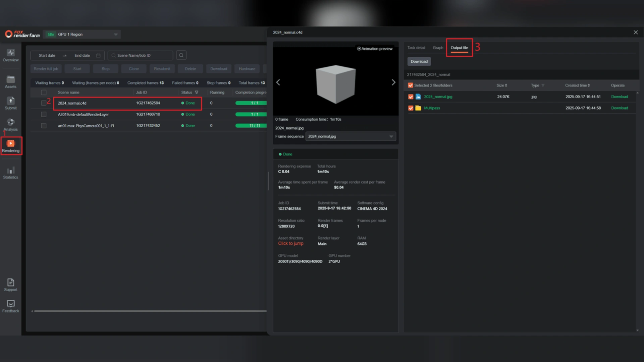Switch to the Output file tab
The width and height of the screenshot is (644, 362).
click(x=459, y=48)
